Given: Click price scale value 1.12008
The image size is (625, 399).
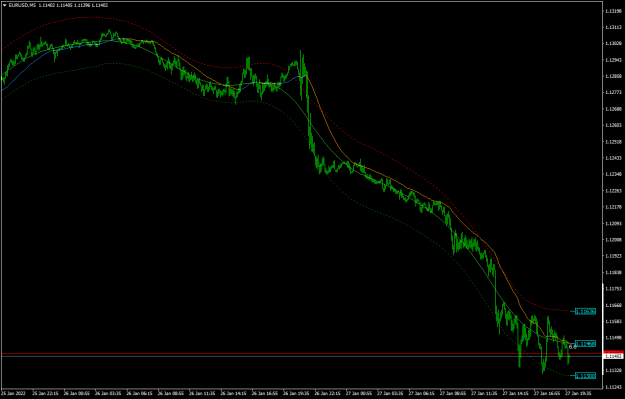Looking at the screenshot, I should [x=613, y=240].
